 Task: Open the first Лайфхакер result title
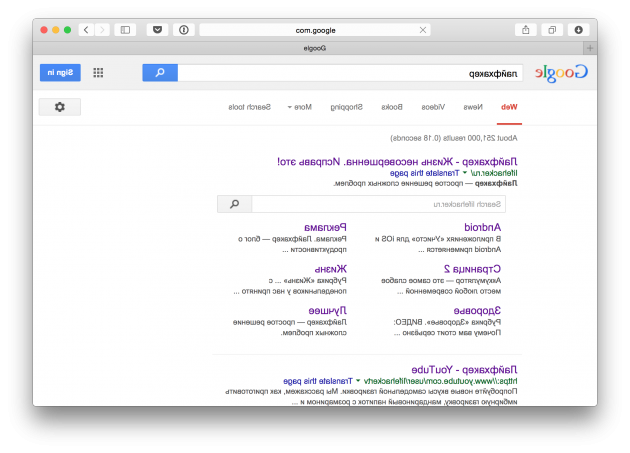(397, 162)
